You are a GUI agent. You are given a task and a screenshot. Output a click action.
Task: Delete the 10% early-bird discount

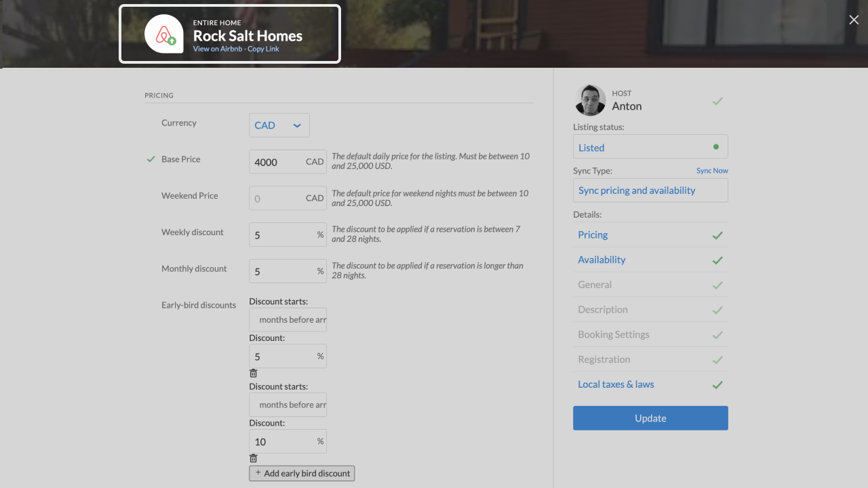pos(254,459)
